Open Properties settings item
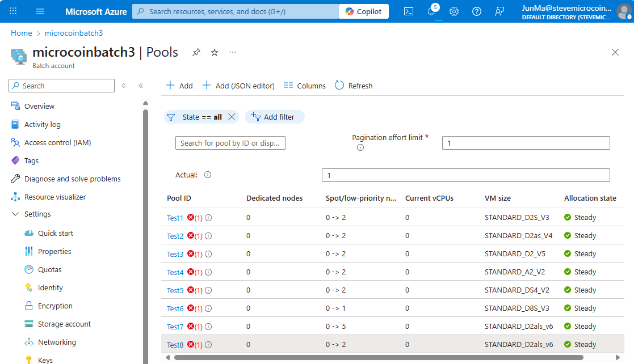This screenshot has width=634, height=364. tap(54, 252)
